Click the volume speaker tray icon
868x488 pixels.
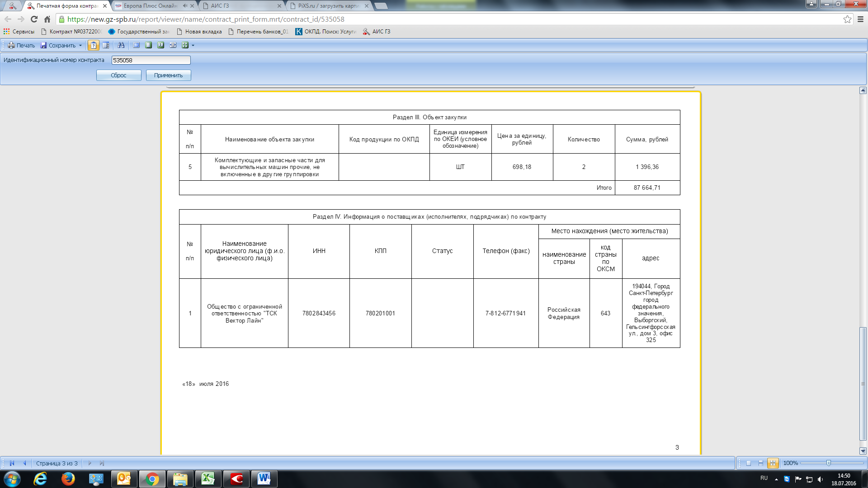(820, 479)
